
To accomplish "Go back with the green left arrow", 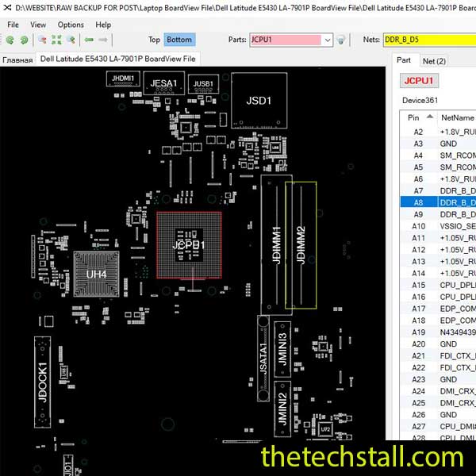I will tap(89, 40).
